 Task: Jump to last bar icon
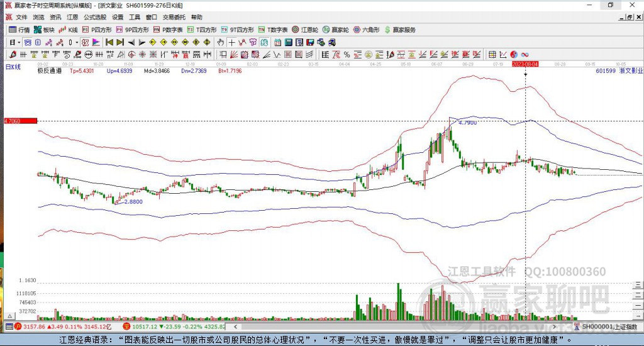[120, 42]
